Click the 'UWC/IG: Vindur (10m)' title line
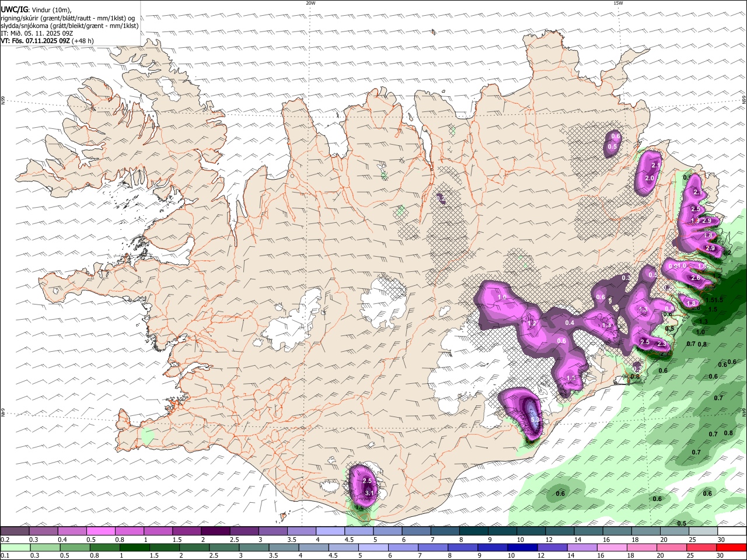Screen dimensions: 747x560 [x=36, y=10]
